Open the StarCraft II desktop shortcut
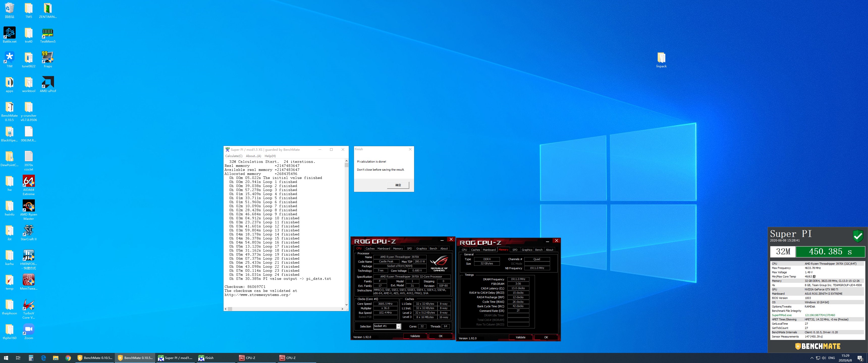This screenshot has height=363, width=868. pos(29,233)
